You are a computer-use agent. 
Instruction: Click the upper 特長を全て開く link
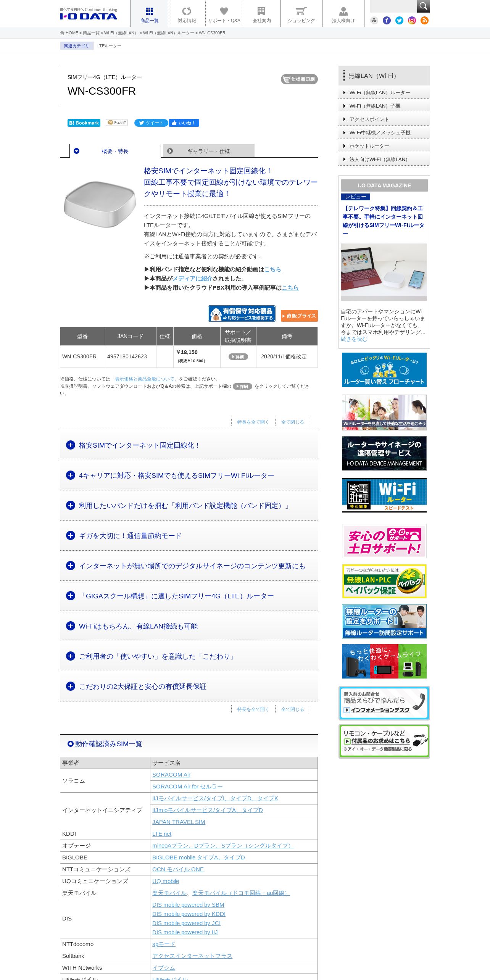click(x=253, y=422)
